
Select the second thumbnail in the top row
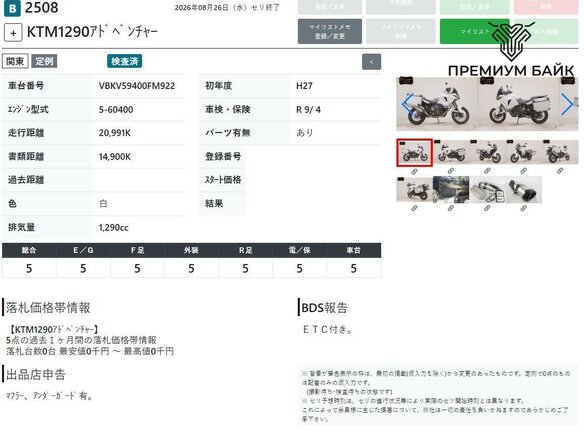coord(451,152)
